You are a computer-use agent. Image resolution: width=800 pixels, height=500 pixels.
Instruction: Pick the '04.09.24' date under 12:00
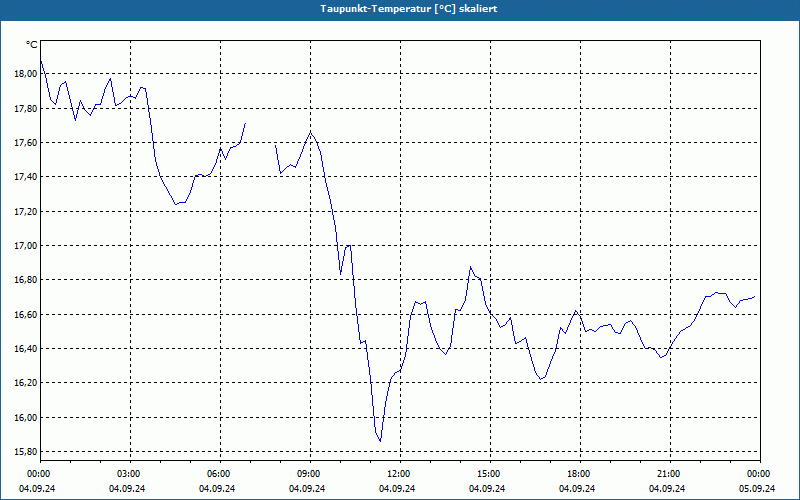coord(397,489)
